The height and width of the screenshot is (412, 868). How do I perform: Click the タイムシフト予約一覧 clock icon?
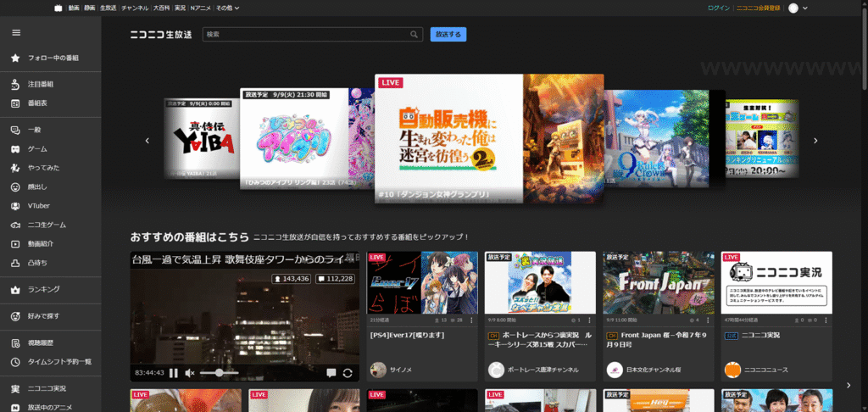point(15,362)
